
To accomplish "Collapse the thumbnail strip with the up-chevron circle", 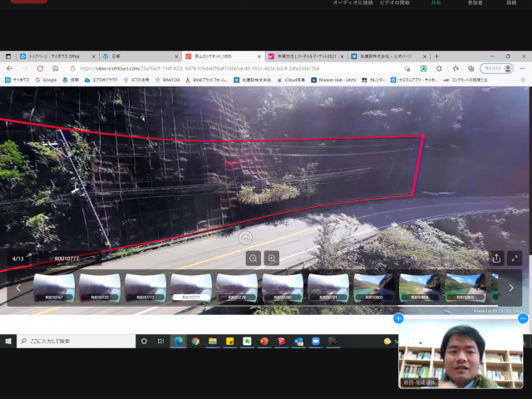I will (x=245, y=238).
